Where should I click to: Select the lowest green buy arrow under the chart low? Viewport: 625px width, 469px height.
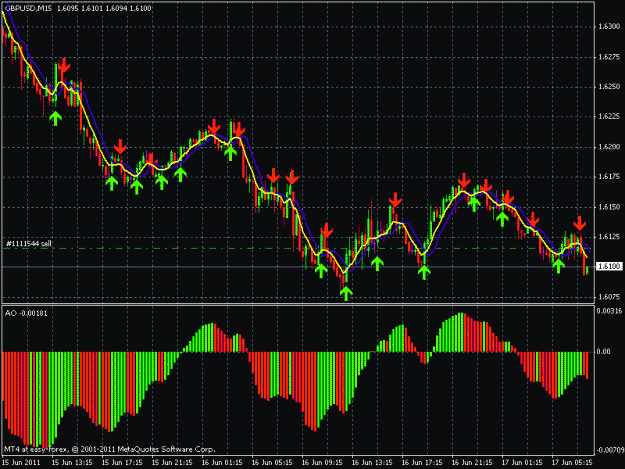[x=346, y=294]
